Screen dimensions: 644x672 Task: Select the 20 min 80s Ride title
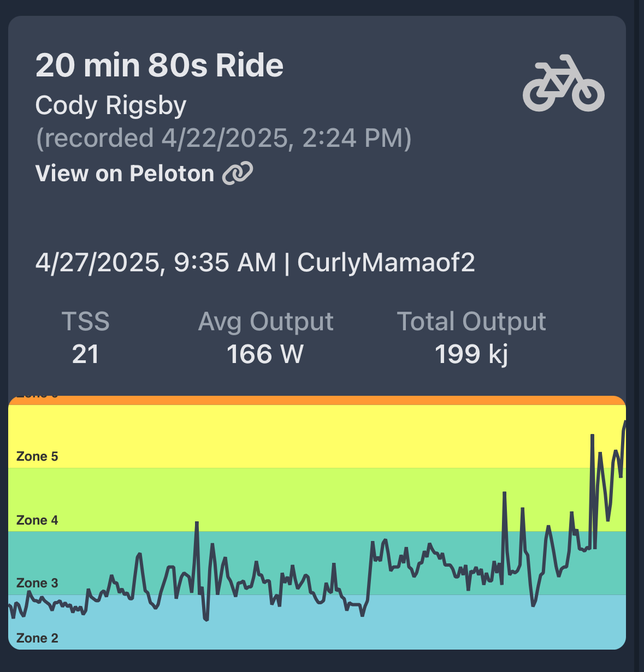pos(159,66)
